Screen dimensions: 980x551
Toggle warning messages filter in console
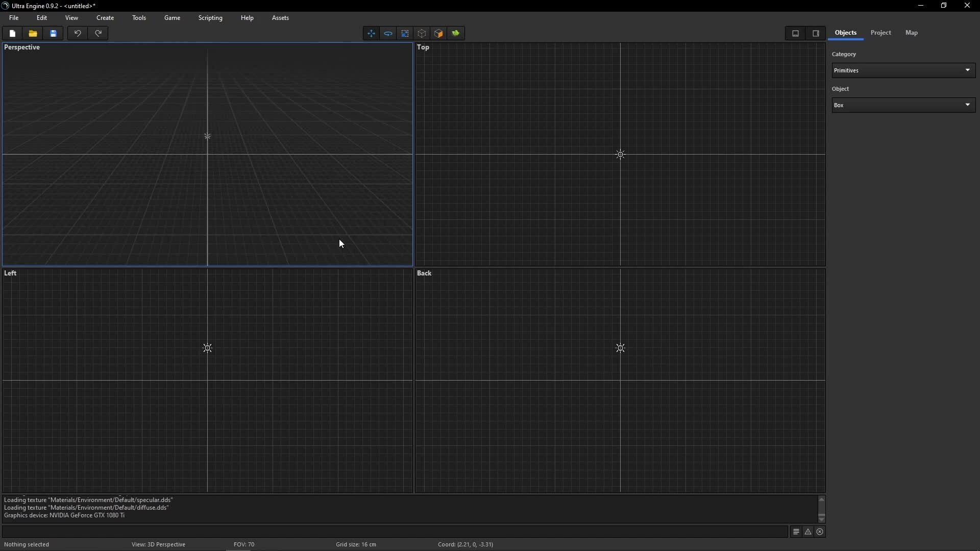click(808, 532)
